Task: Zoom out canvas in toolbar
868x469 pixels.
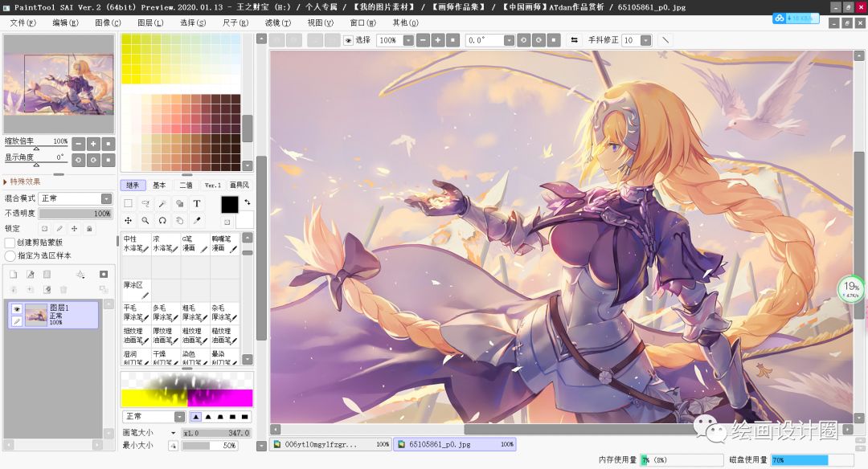Action: [x=423, y=40]
